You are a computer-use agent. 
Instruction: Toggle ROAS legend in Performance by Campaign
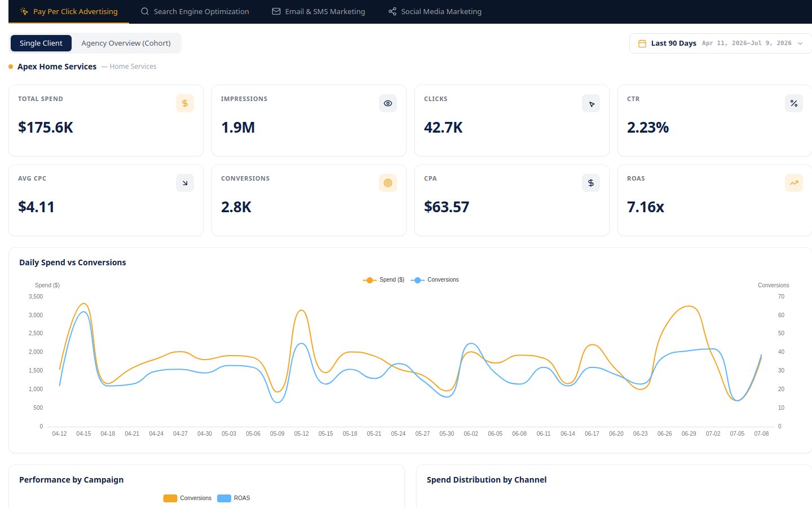[x=233, y=498]
